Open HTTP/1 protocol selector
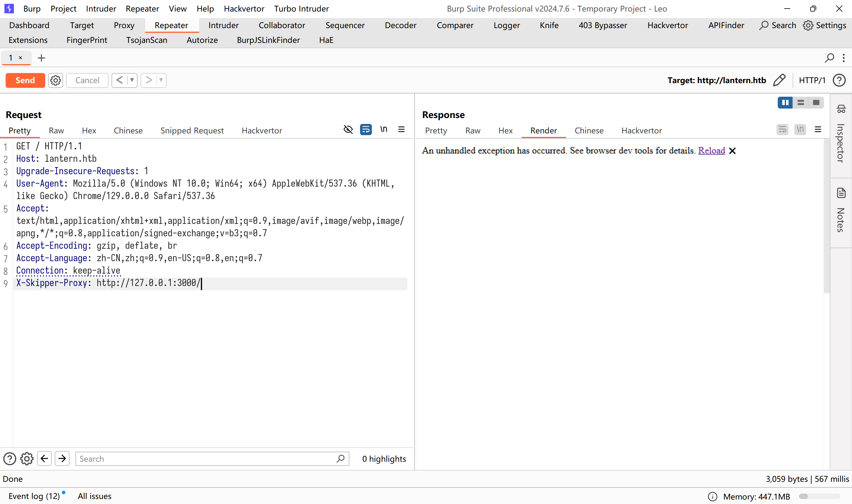Viewport: 852px width, 504px height. pos(812,80)
